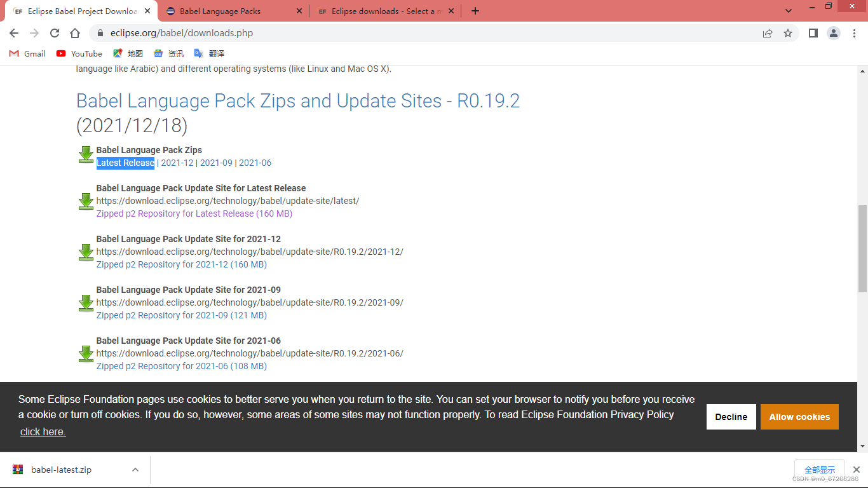
Task: Click download icon beside Babel Language Pack Zips
Action: (86, 154)
